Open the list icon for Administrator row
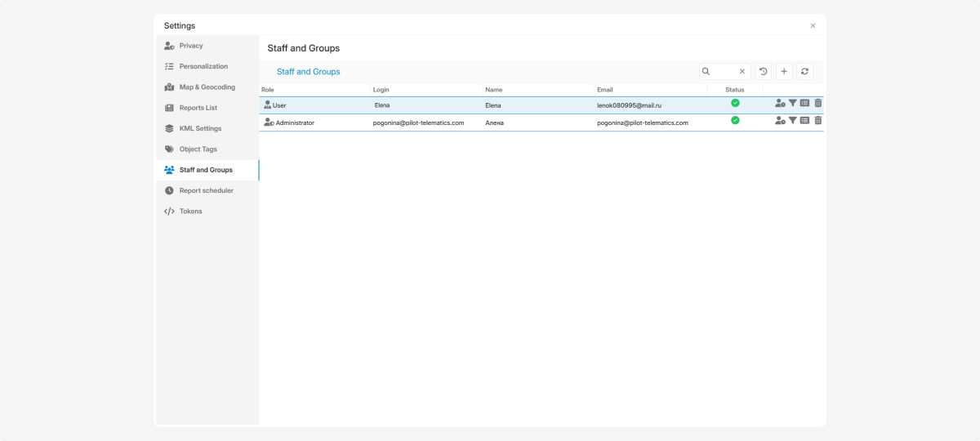Image resolution: width=980 pixels, height=441 pixels. click(x=804, y=121)
